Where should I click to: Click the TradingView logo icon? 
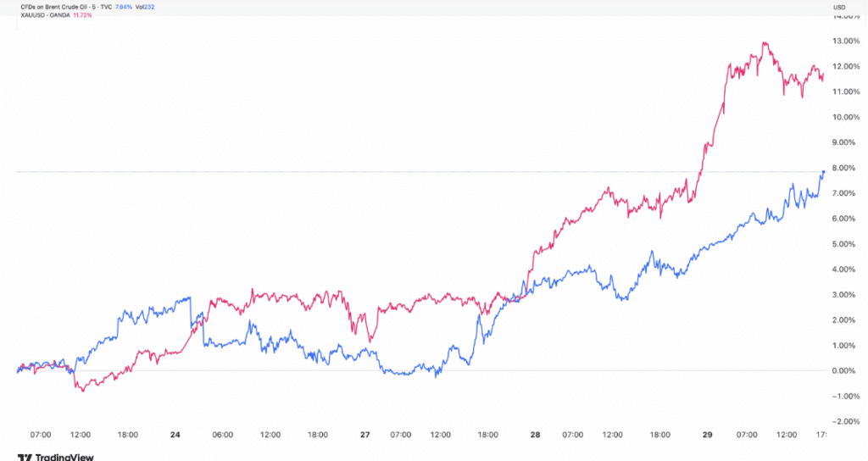[x=26, y=456]
